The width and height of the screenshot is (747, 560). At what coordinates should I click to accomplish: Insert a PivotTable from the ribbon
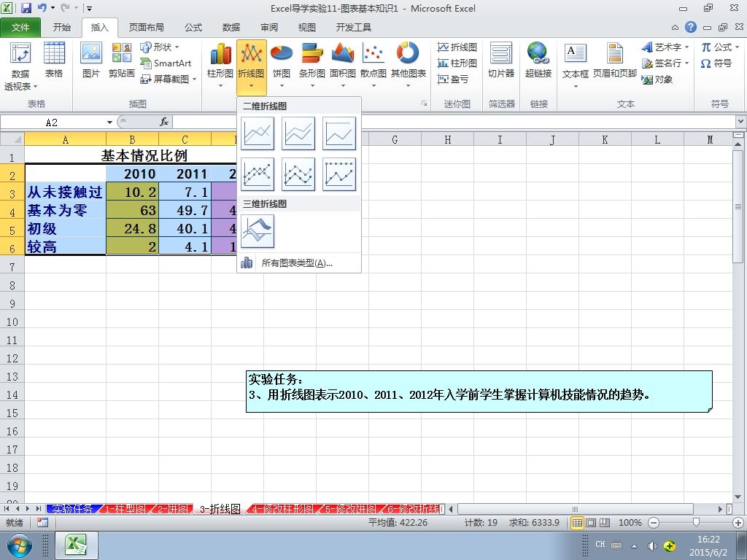(x=20, y=66)
